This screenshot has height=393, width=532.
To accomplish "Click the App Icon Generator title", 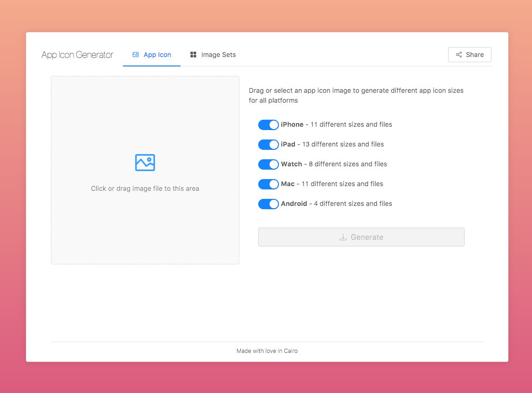I will [x=77, y=55].
